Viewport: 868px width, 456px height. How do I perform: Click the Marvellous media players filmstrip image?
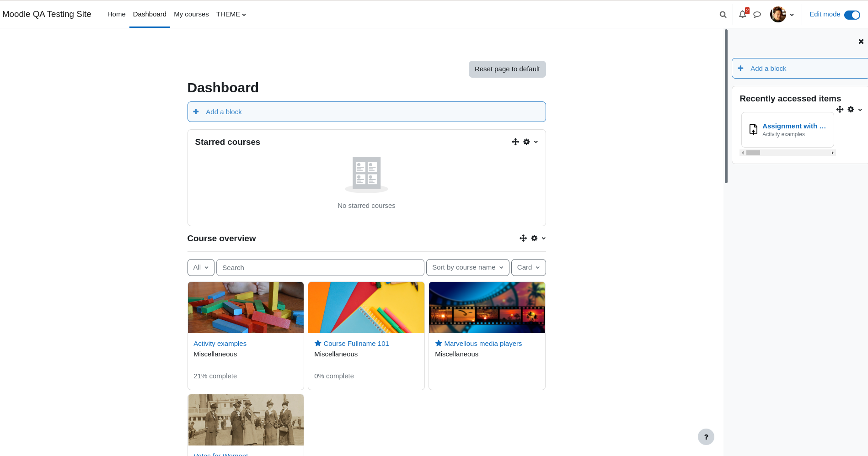click(x=487, y=308)
